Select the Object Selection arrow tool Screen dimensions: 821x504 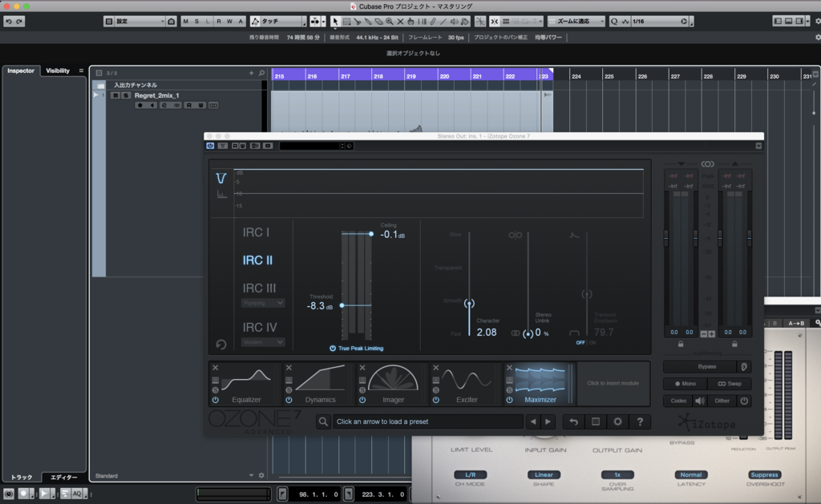coord(335,22)
